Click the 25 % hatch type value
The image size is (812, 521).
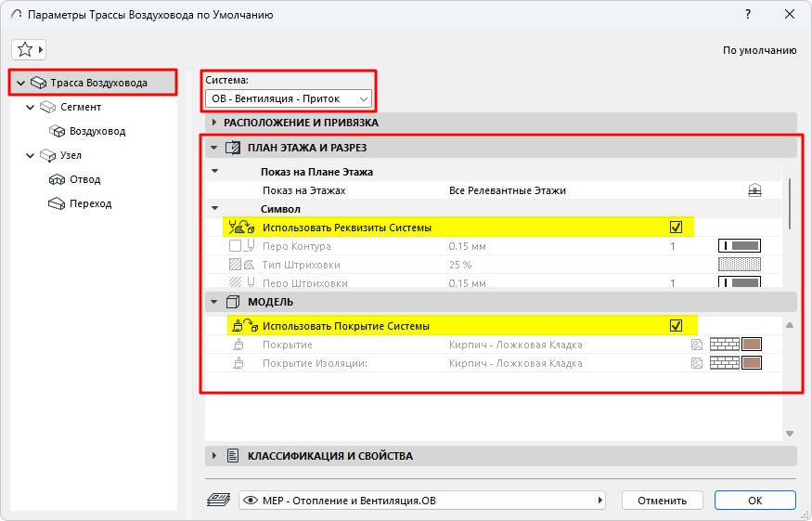[460, 265]
